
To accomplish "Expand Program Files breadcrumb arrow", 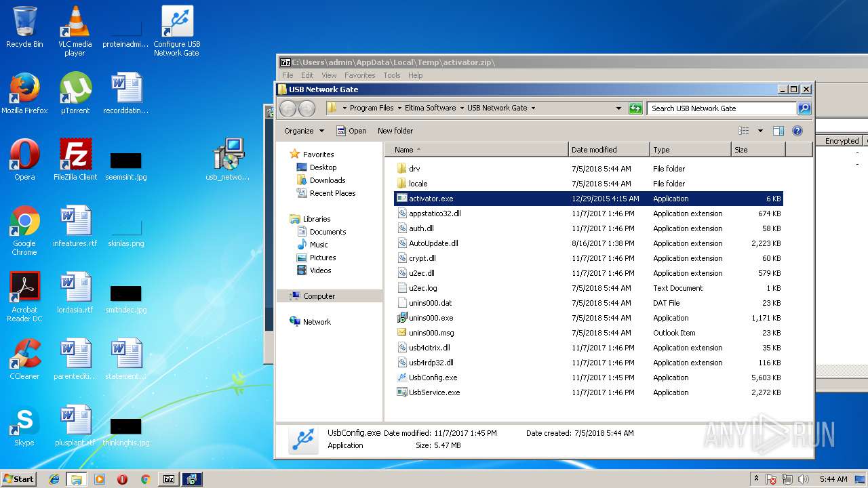I will point(399,108).
